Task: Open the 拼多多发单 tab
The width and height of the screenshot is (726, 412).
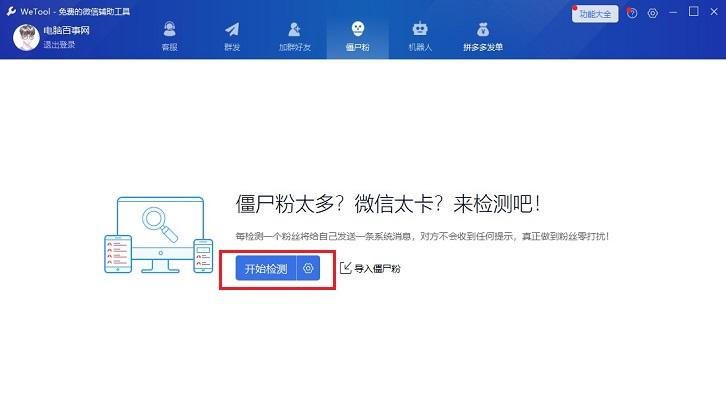Action: point(483,37)
